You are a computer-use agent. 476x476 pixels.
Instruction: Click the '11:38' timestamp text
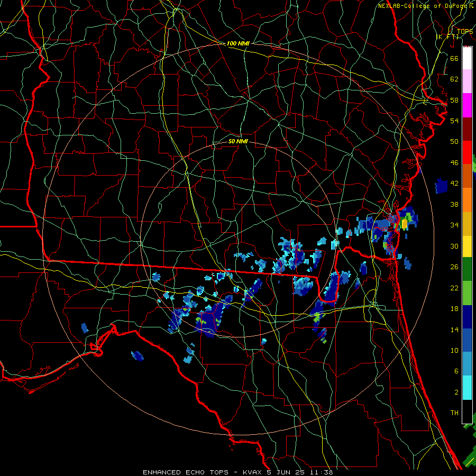click(x=321, y=472)
